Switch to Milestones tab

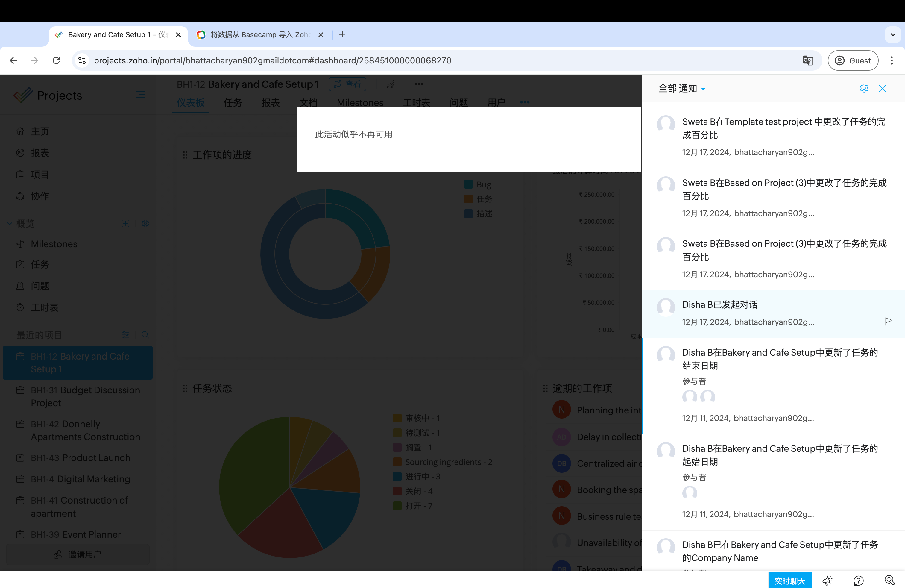pos(360,103)
